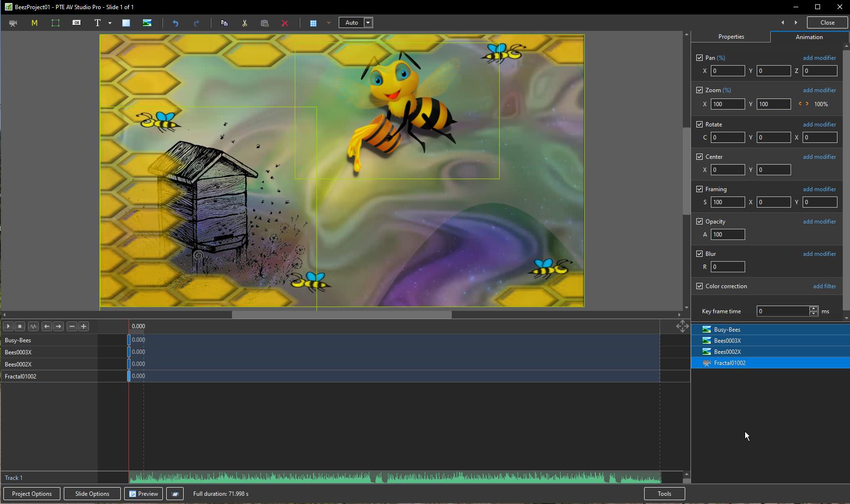Switch to the Animation tab

[x=809, y=37]
